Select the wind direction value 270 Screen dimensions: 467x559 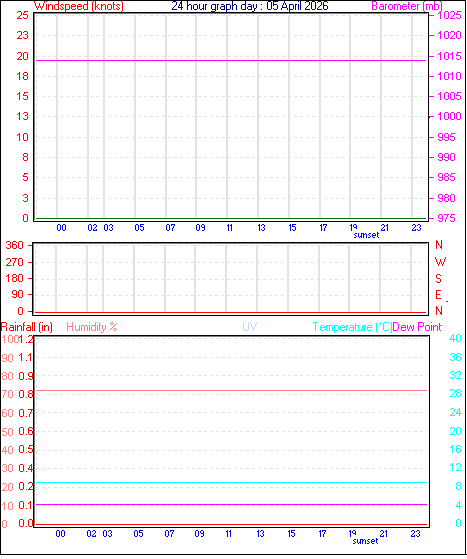tap(14, 262)
